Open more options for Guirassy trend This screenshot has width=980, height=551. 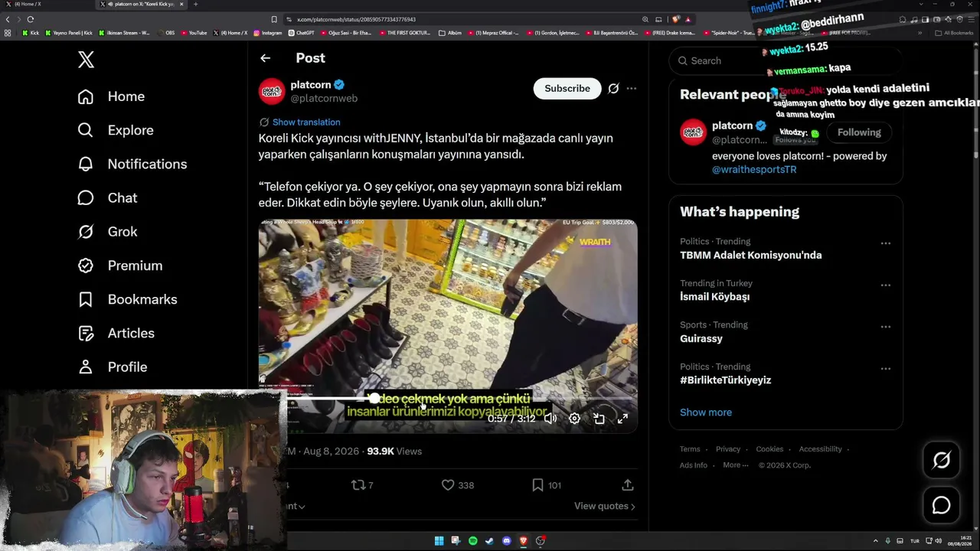pos(886,327)
